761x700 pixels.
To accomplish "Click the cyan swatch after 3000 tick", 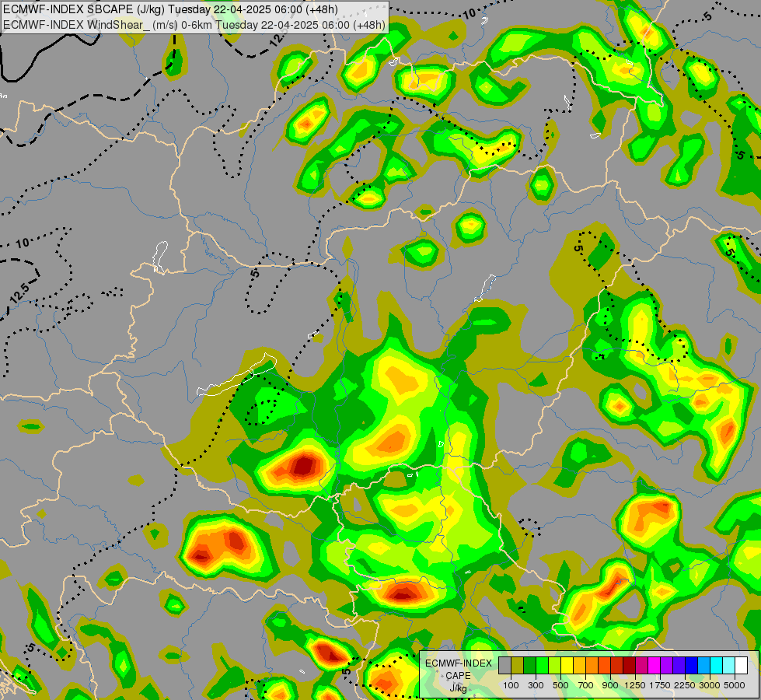I will click(x=716, y=666).
